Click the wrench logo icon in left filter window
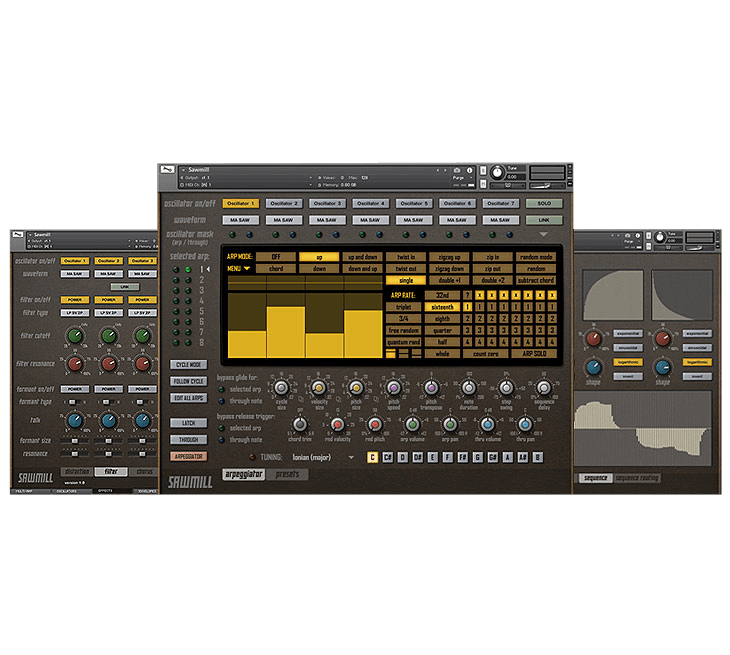730x655 pixels. (18, 234)
